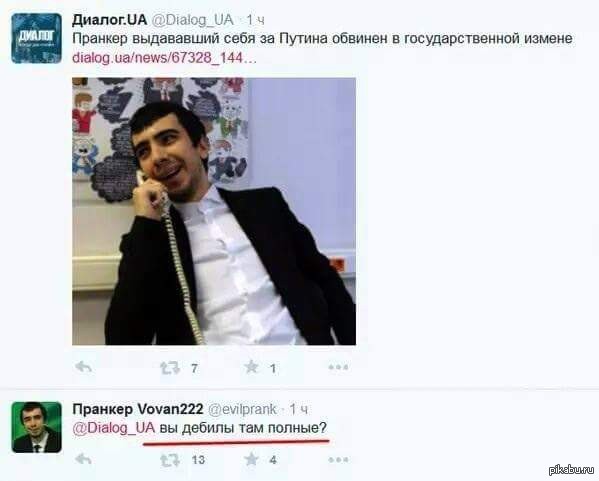Click the Пранкер Vovan222 display name

(138, 409)
